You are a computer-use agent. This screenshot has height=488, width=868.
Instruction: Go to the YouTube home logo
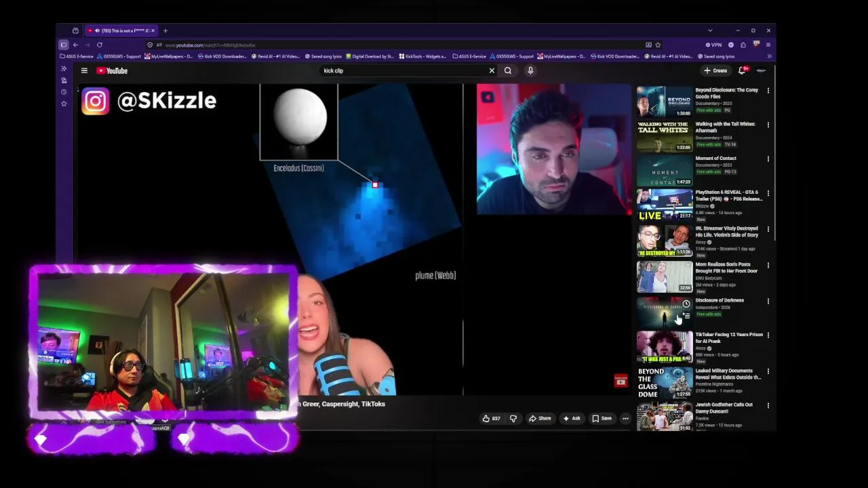[112, 70]
